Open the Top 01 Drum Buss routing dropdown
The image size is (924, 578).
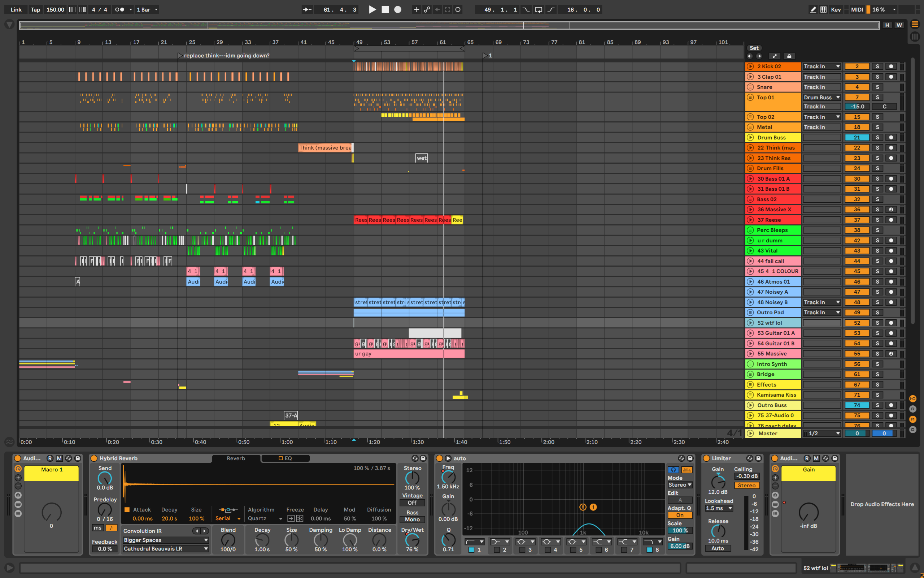(821, 98)
